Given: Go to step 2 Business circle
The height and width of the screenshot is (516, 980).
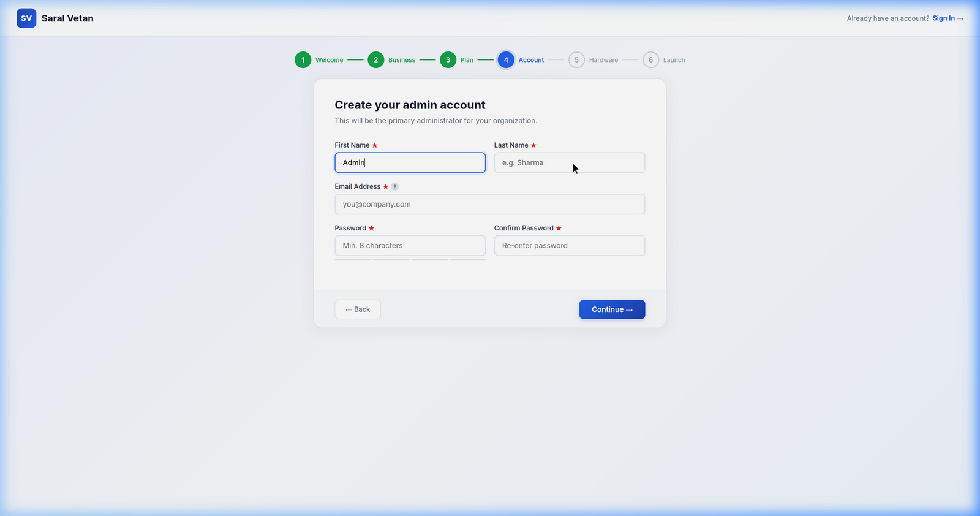Looking at the screenshot, I should tap(376, 60).
